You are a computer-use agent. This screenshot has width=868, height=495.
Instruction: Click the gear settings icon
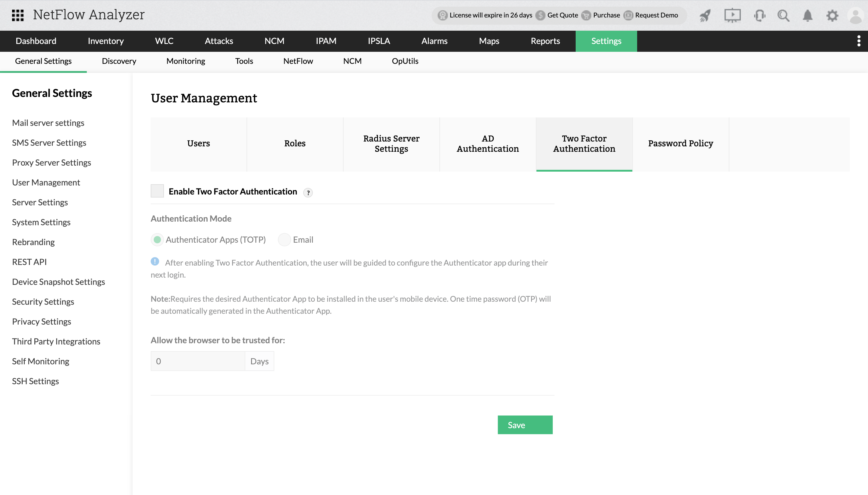pos(832,15)
